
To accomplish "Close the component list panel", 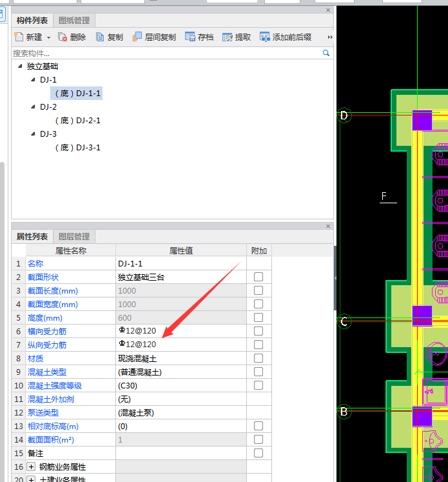I will 328,10.
